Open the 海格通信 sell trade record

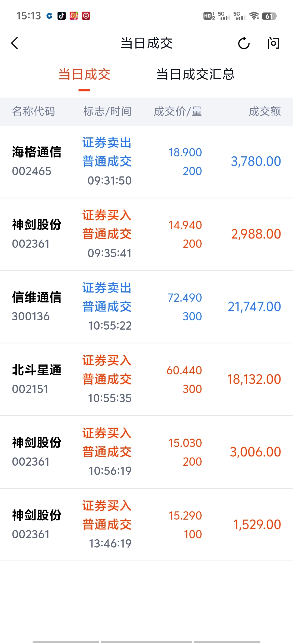pos(146,162)
